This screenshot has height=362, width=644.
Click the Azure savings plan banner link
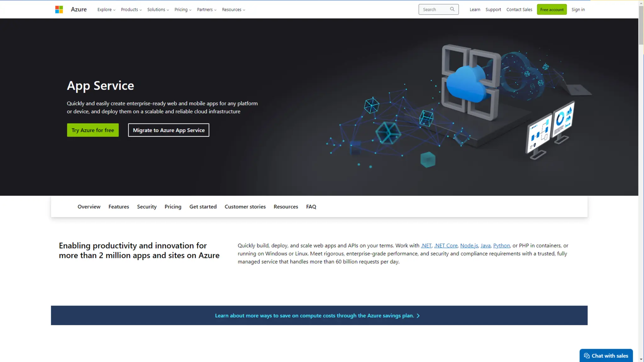(317, 316)
